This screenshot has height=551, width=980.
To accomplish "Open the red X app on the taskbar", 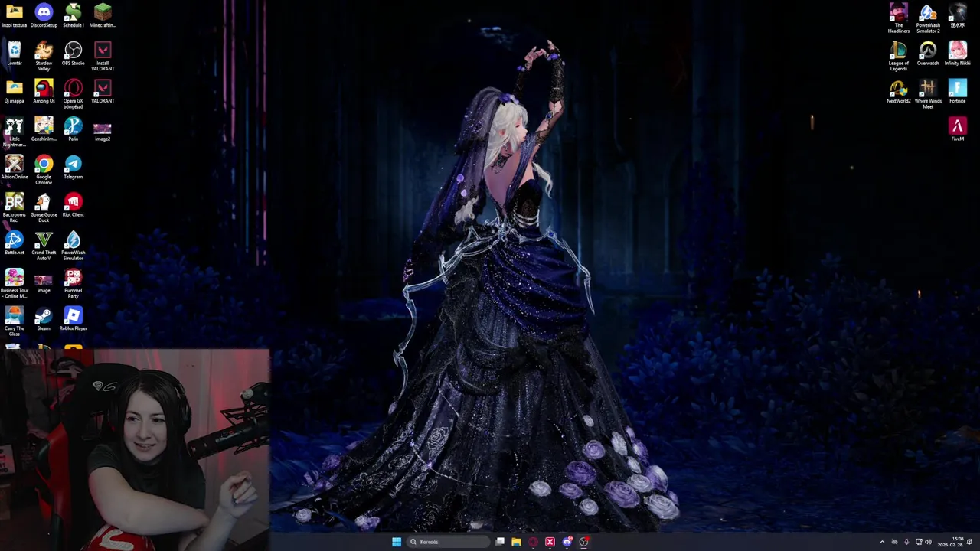I will [550, 542].
